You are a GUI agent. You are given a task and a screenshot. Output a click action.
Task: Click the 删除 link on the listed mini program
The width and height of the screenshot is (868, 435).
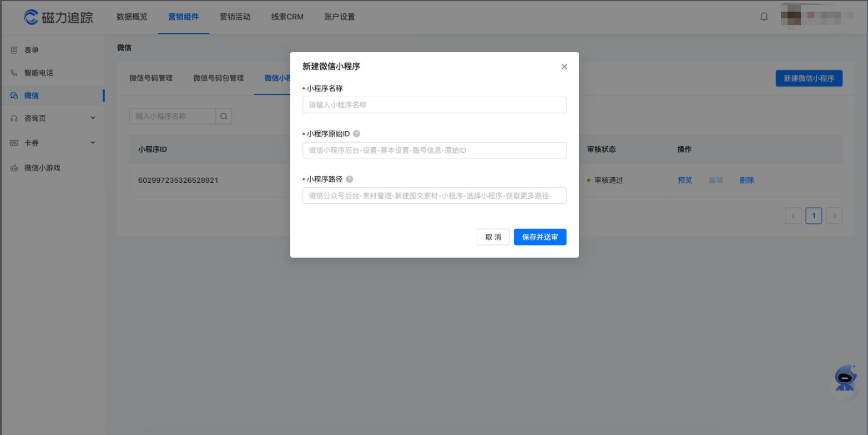(747, 180)
